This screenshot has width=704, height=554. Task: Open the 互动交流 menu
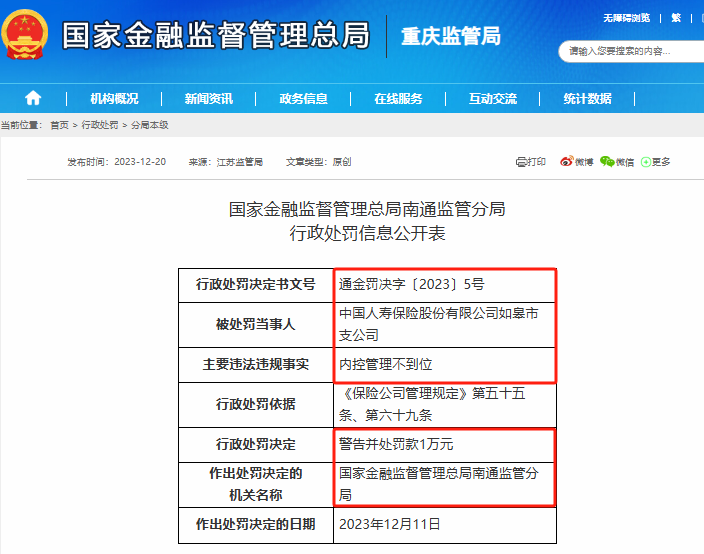[x=493, y=98]
